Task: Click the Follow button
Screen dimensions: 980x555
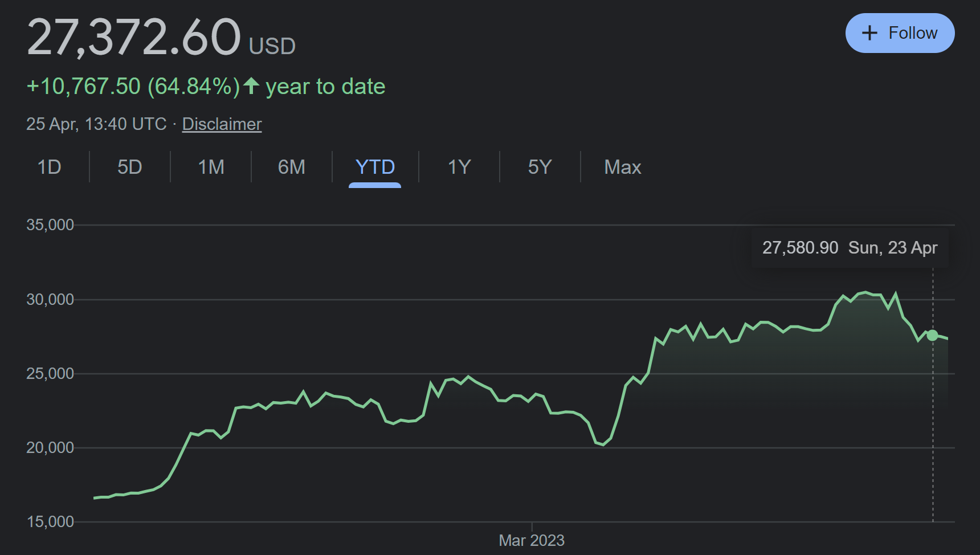Action: pos(900,33)
